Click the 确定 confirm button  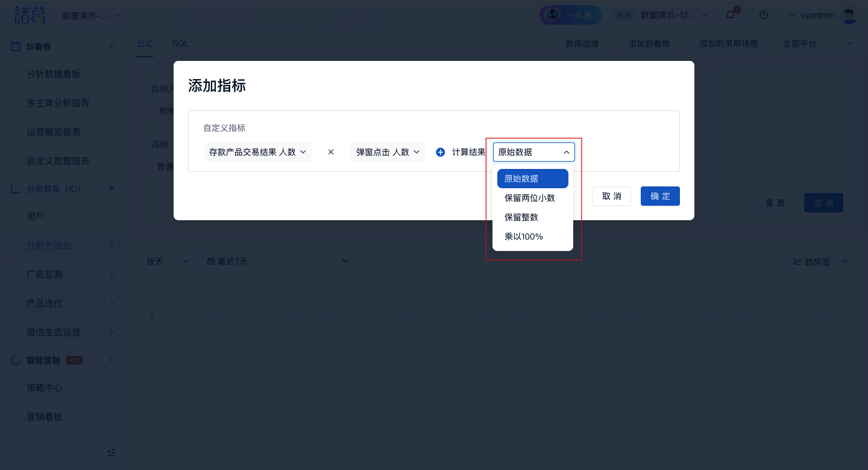(x=660, y=196)
